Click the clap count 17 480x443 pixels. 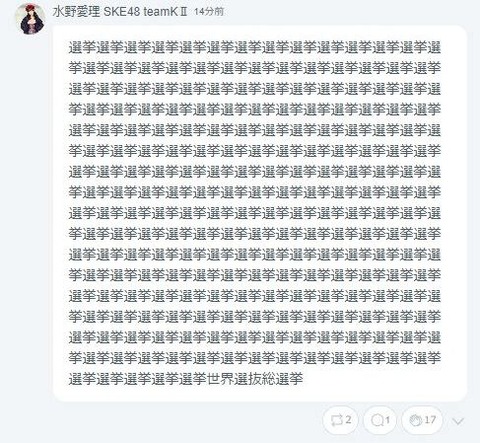pyautogui.click(x=430, y=420)
